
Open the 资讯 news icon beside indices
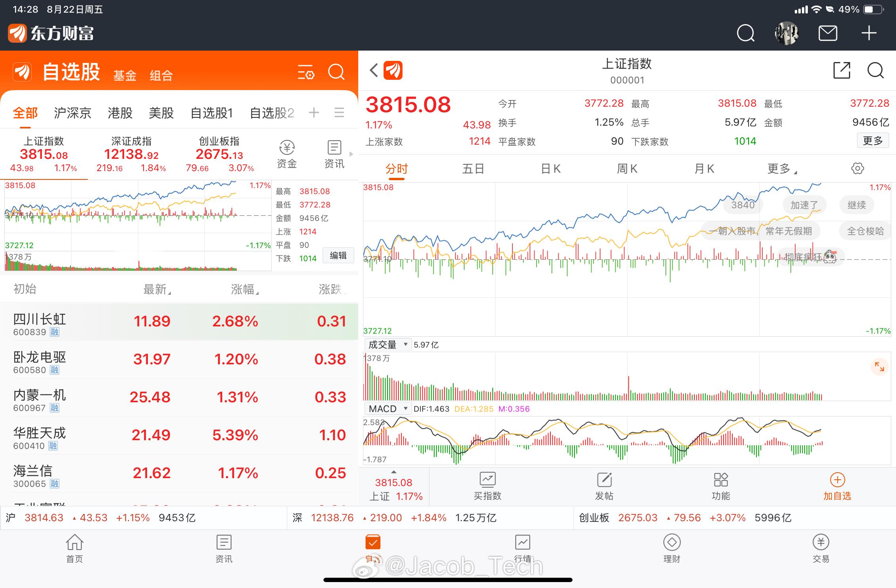334,155
